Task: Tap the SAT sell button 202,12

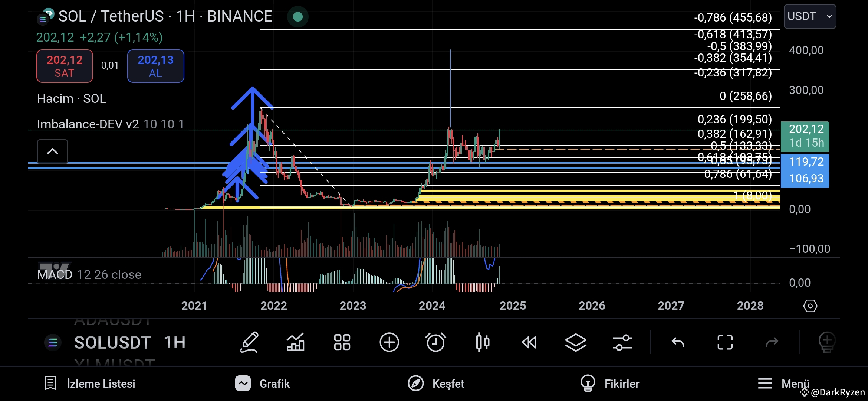Action: 65,66
